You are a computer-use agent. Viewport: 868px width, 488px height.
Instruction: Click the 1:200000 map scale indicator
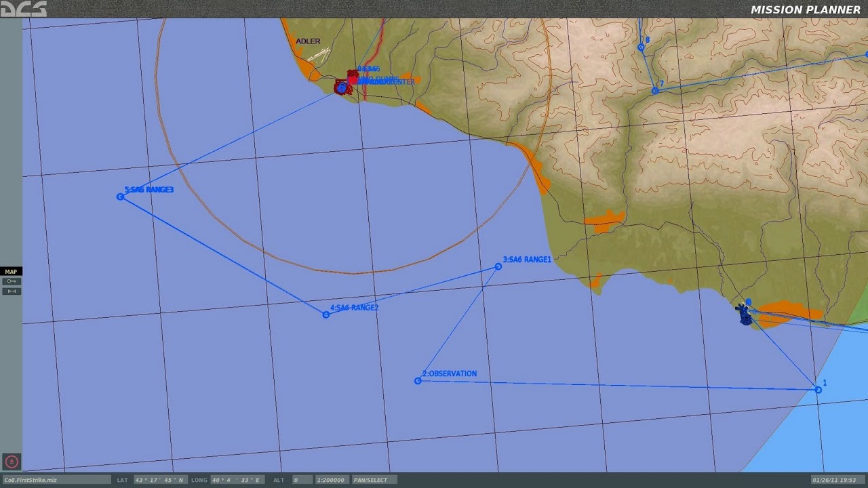pyautogui.click(x=331, y=480)
